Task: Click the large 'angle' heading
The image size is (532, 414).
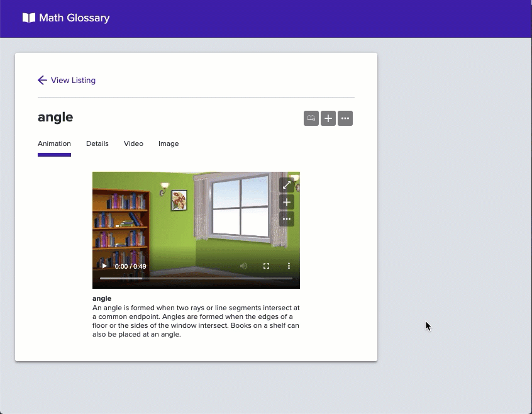Action: (x=55, y=117)
